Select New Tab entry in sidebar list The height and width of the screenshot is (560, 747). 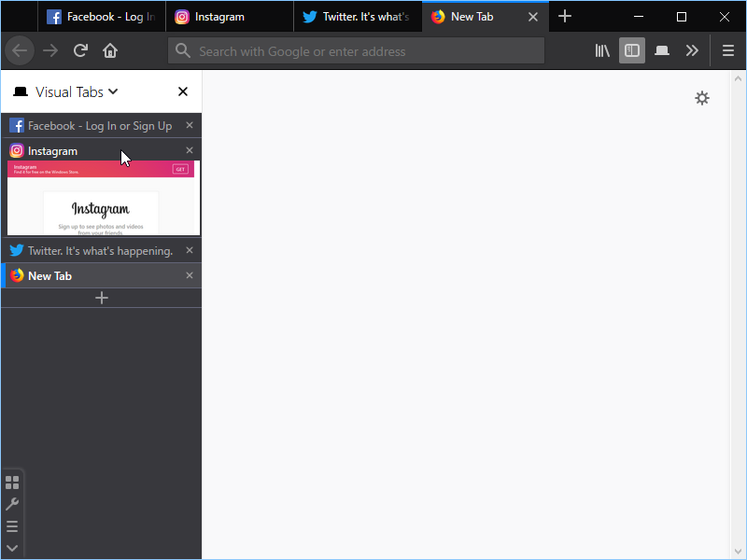(x=101, y=275)
